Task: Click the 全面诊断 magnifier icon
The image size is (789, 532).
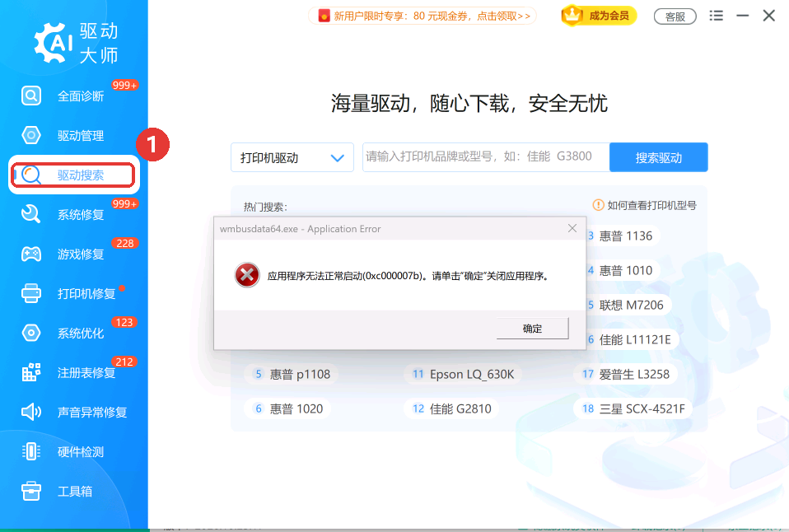Action: click(x=31, y=96)
